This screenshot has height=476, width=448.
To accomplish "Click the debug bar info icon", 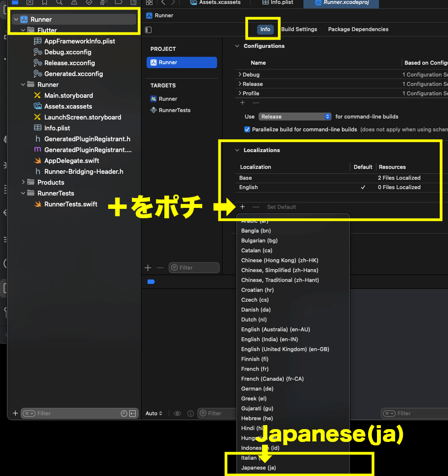I will point(190,413).
